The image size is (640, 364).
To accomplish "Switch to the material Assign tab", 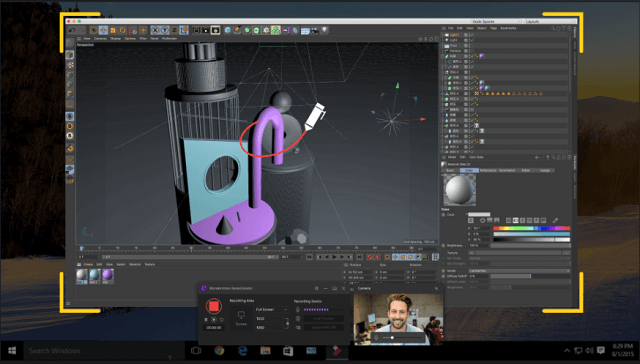I will pyautogui.click(x=545, y=170).
